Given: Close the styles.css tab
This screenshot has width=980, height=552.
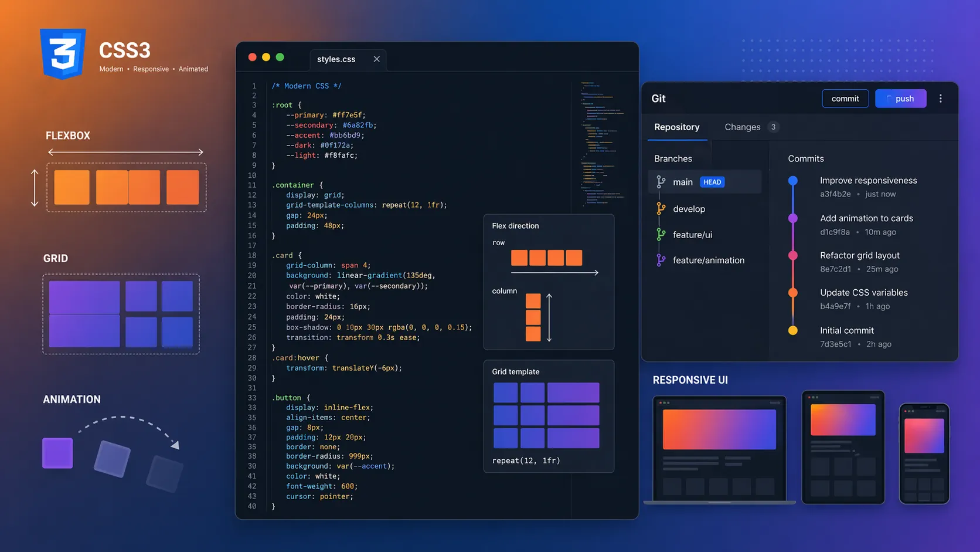Looking at the screenshot, I should [377, 59].
